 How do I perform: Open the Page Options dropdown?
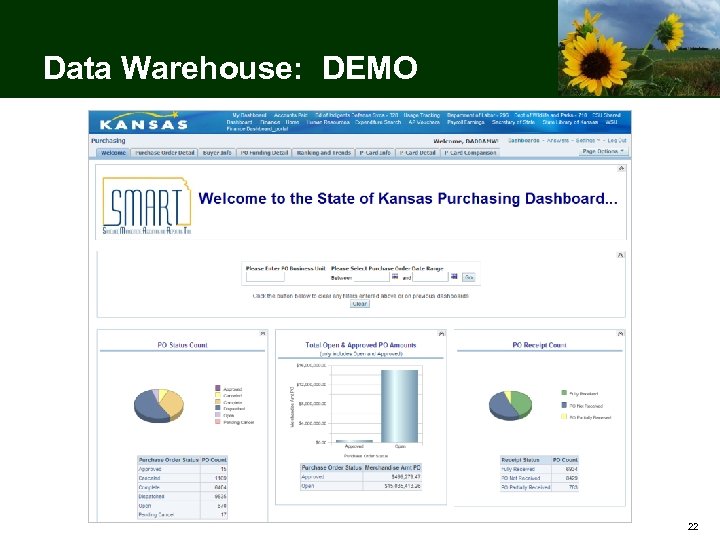pyautogui.click(x=603, y=151)
